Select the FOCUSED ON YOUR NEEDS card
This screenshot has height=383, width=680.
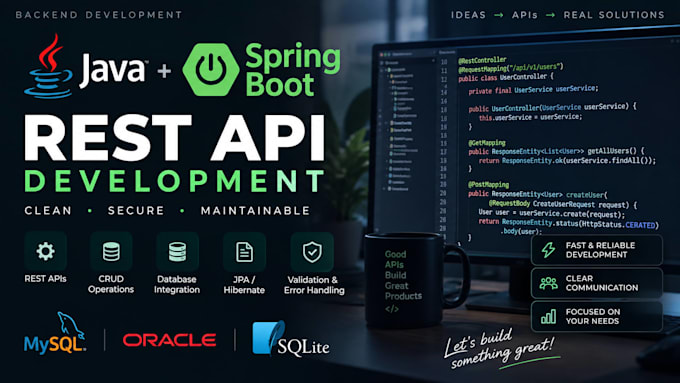point(597,316)
